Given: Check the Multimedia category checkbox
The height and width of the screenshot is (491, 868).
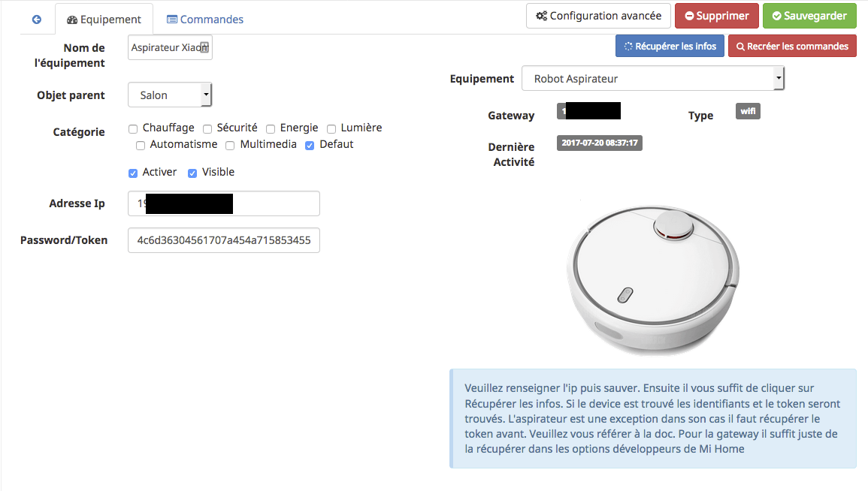Looking at the screenshot, I should (x=230, y=146).
